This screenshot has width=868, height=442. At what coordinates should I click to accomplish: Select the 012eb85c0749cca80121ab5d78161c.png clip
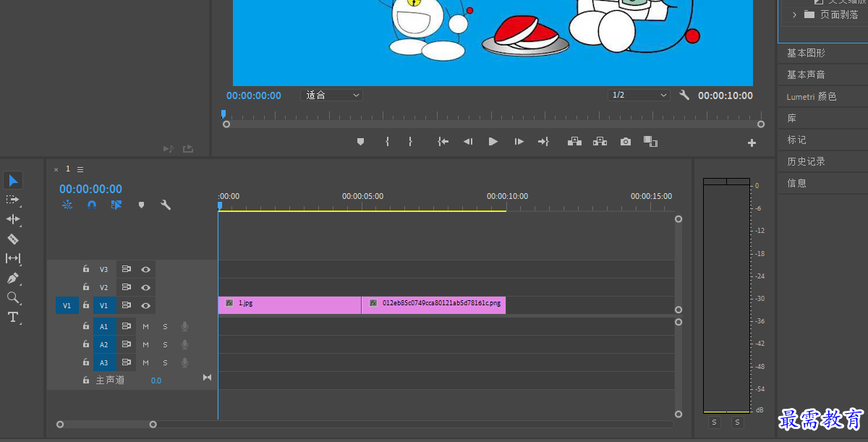coord(434,305)
